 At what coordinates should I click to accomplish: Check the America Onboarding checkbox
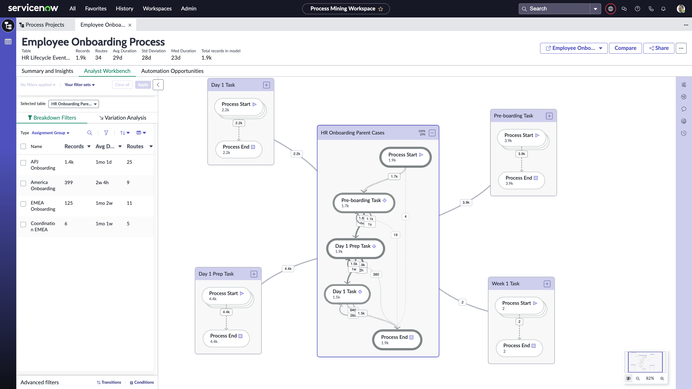pos(23,183)
